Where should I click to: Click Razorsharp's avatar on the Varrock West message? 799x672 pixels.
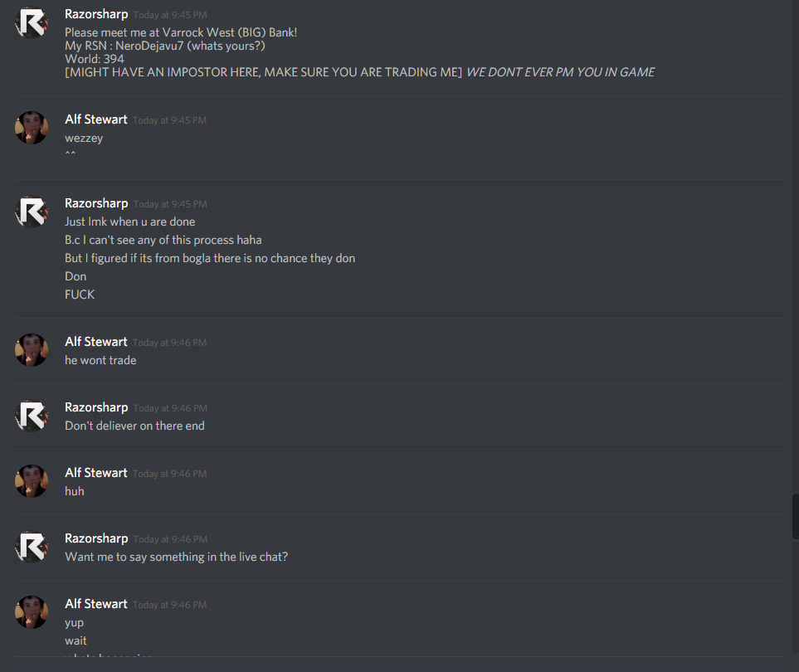click(32, 22)
